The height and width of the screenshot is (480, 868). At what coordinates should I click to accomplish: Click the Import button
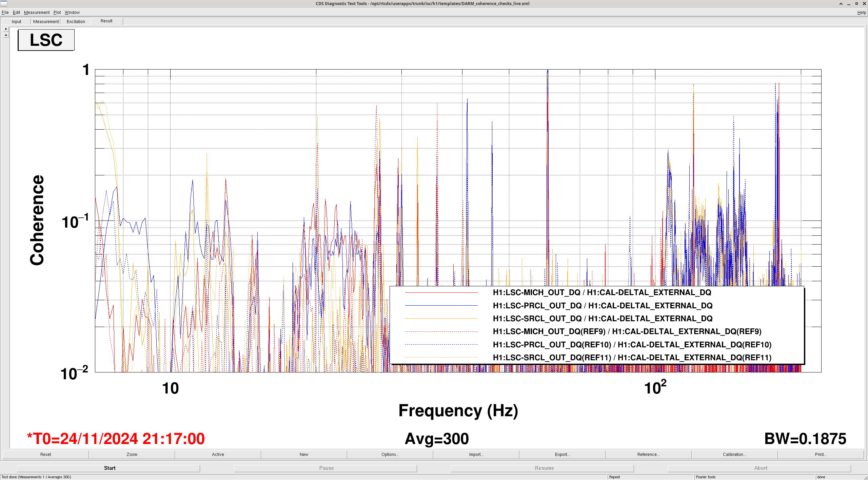coord(476,455)
